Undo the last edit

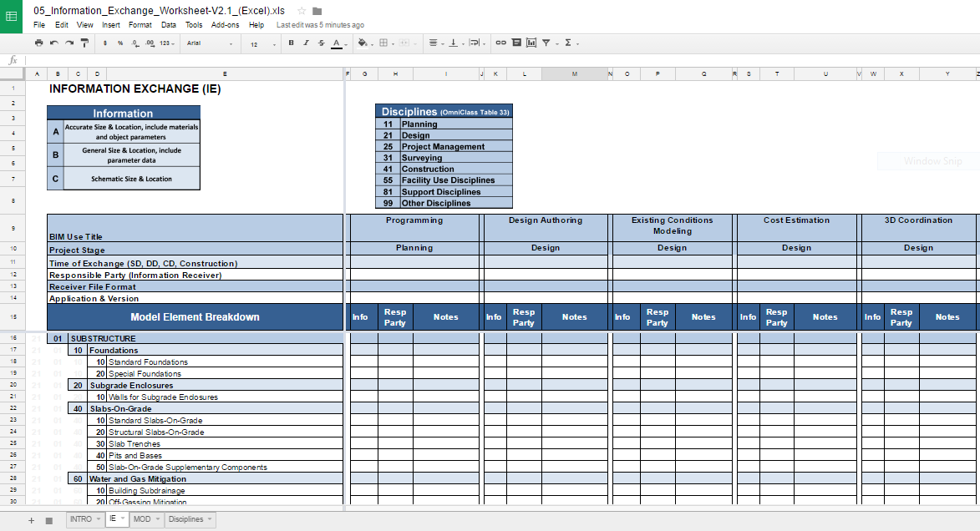pos(53,43)
